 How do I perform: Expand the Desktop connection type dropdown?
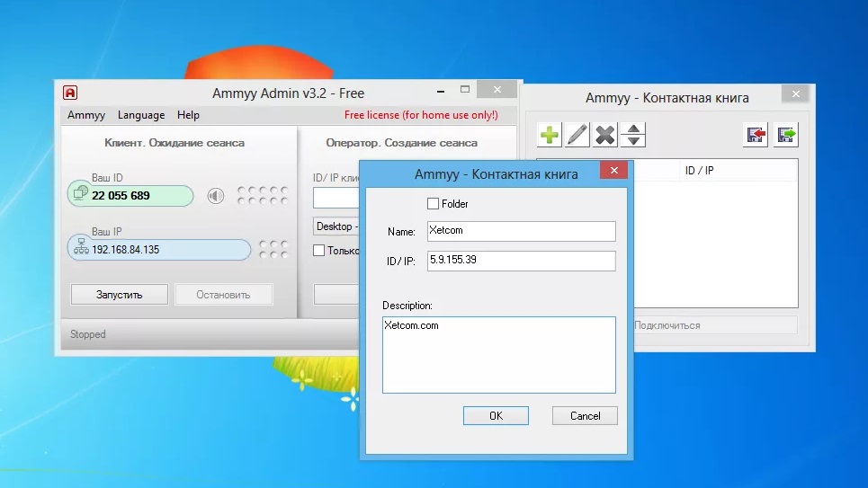(x=336, y=226)
